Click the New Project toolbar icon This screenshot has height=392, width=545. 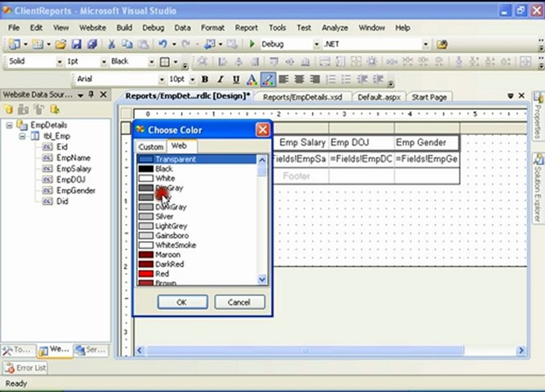[x=15, y=44]
